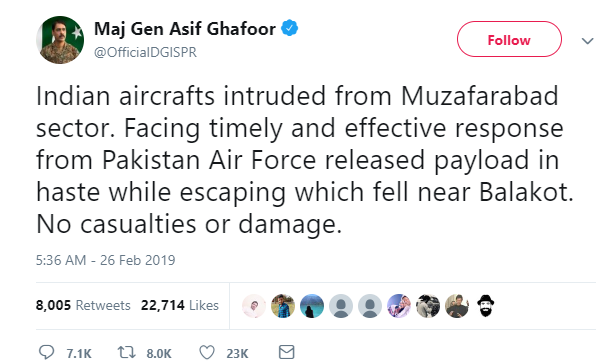Expand the tweet options chevron
The image size is (612, 362).
point(587,41)
